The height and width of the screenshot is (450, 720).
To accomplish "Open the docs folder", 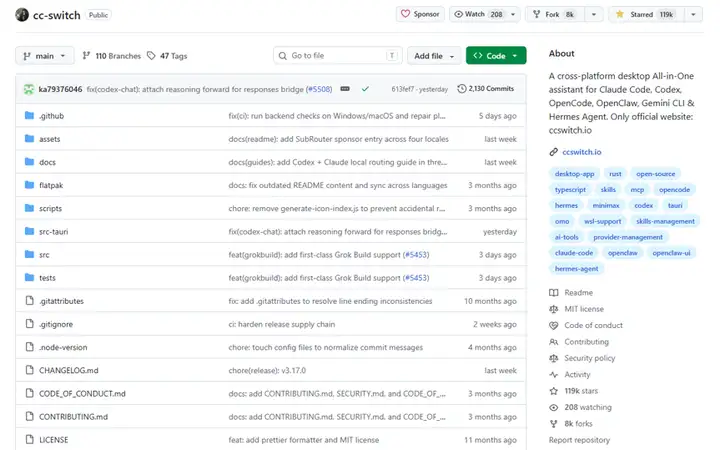I will 47,162.
